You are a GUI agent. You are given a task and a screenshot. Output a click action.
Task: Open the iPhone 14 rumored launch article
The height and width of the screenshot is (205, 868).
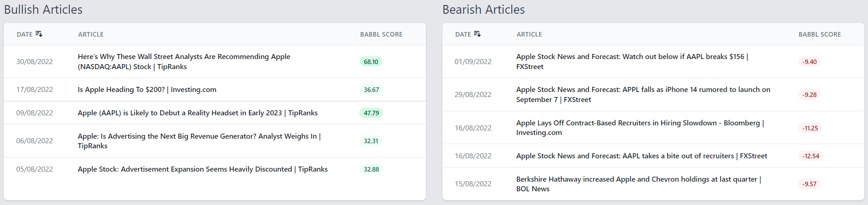click(x=643, y=94)
